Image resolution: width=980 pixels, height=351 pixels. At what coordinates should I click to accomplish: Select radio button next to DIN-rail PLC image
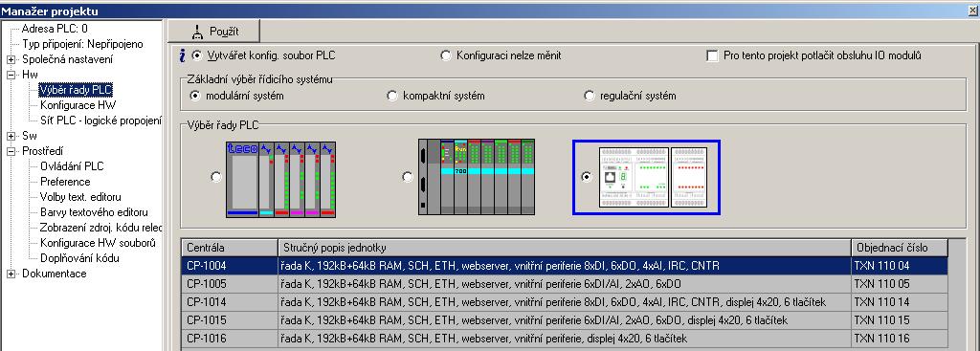[586, 177]
